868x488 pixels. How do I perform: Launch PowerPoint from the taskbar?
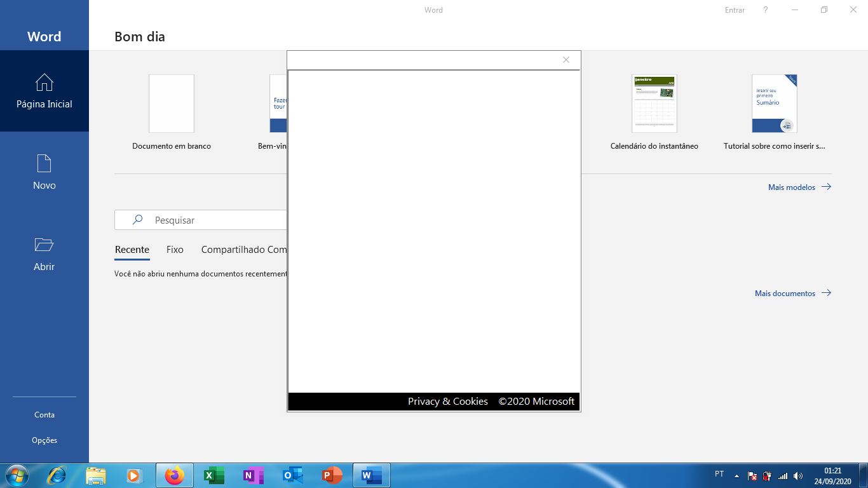(332, 475)
